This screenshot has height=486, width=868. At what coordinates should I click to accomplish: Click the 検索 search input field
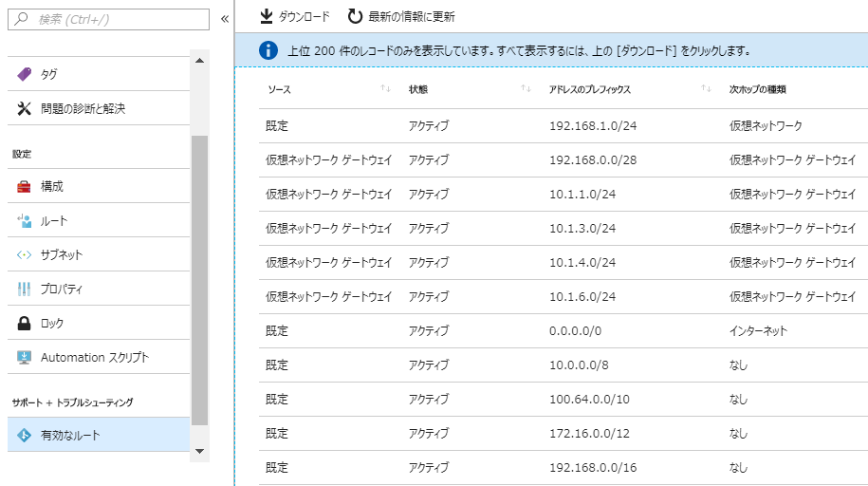click(x=108, y=19)
